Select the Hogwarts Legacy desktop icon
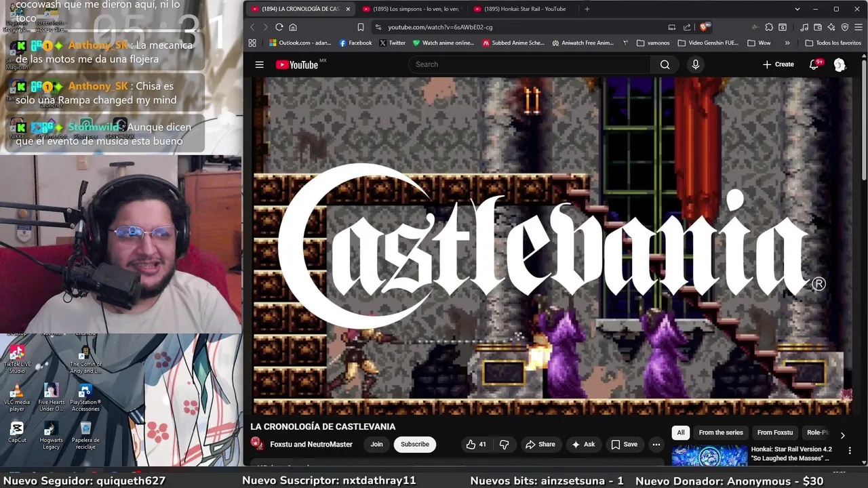Screen dimensions: 868x488 (x=51, y=434)
